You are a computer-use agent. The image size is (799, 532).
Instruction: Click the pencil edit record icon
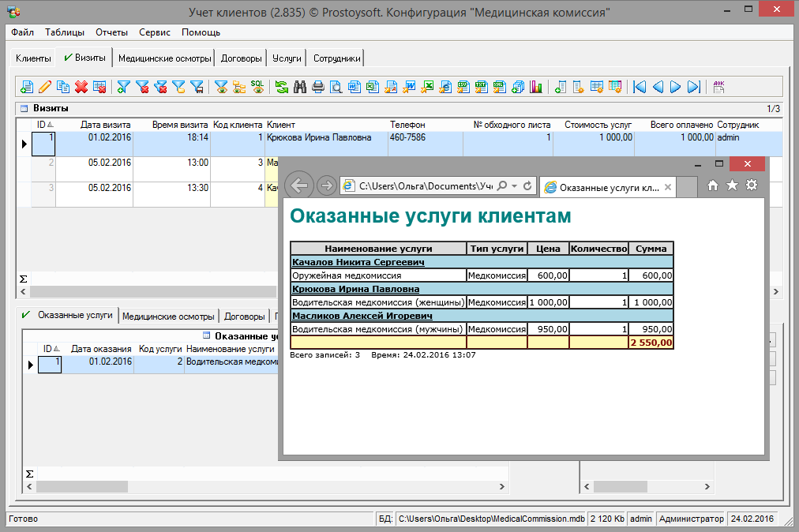point(44,87)
